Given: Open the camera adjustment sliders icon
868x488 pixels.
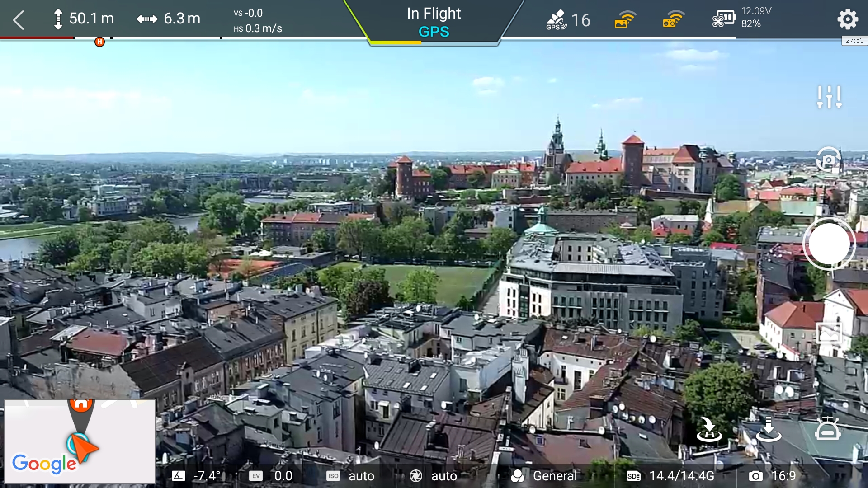Looking at the screenshot, I should (829, 97).
